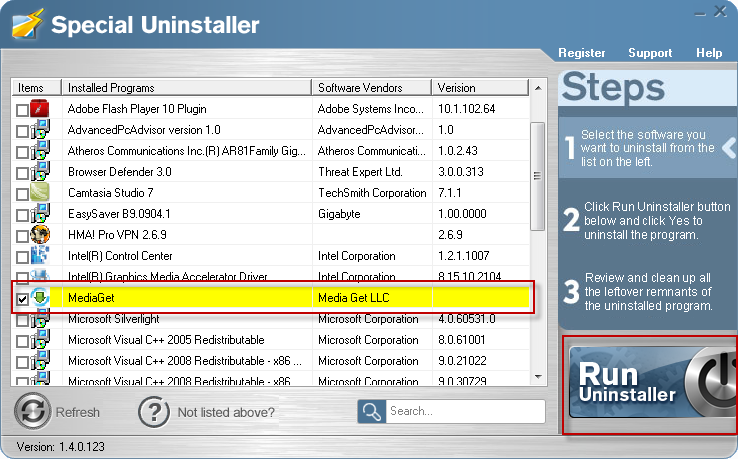738x459 pixels.
Task: Select 'HMA! Pro VPN 2.6.9' program name
Action: click(x=117, y=234)
